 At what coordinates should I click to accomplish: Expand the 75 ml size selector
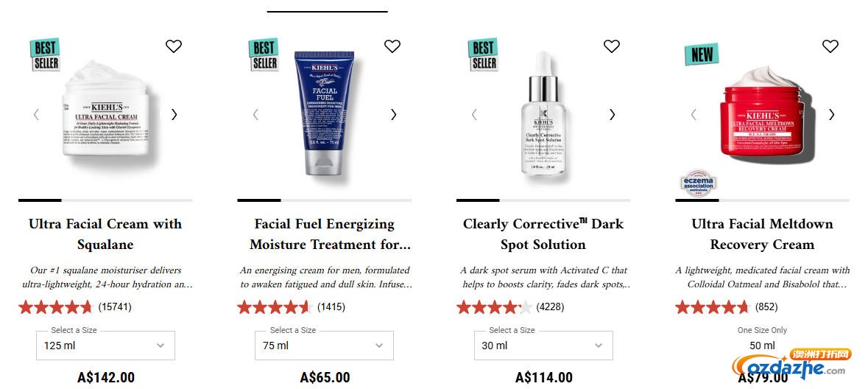point(325,346)
